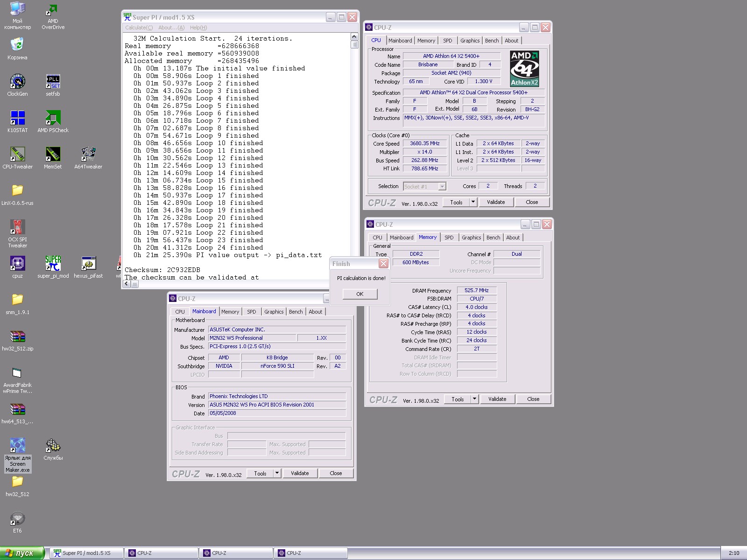Open the cpuz desktop icon

pyautogui.click(x=17, y=267)
